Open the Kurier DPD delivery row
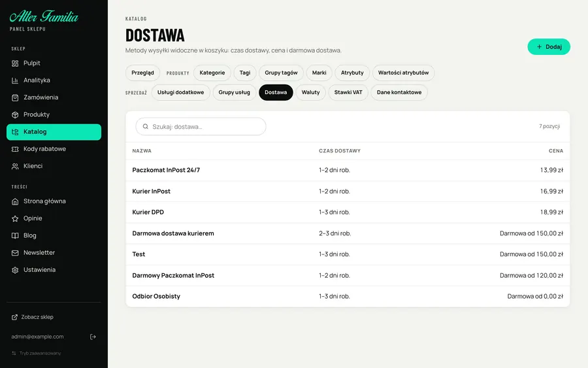 pyautogui.click(x=348, y=212)
